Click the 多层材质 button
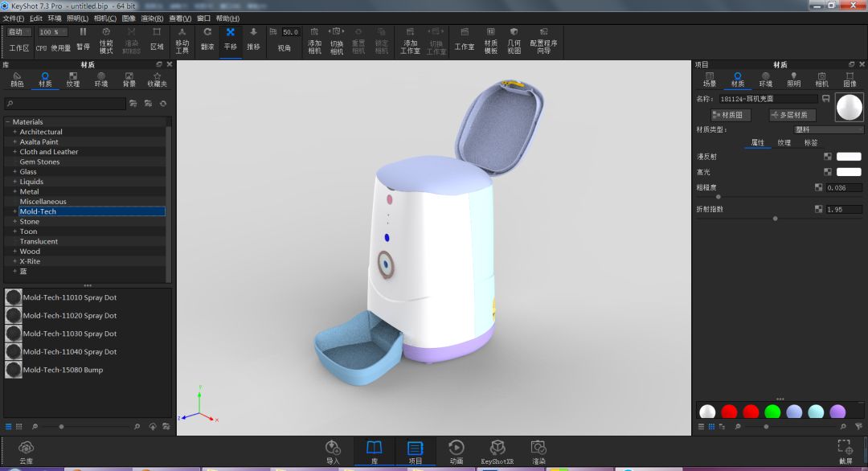Viewport: 868px width, 471px height. (792, 115)
